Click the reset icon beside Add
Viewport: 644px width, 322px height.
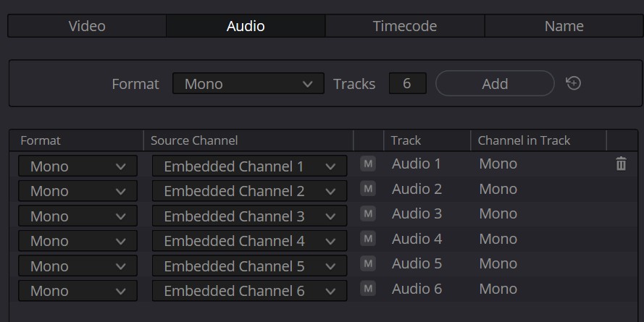573,83
